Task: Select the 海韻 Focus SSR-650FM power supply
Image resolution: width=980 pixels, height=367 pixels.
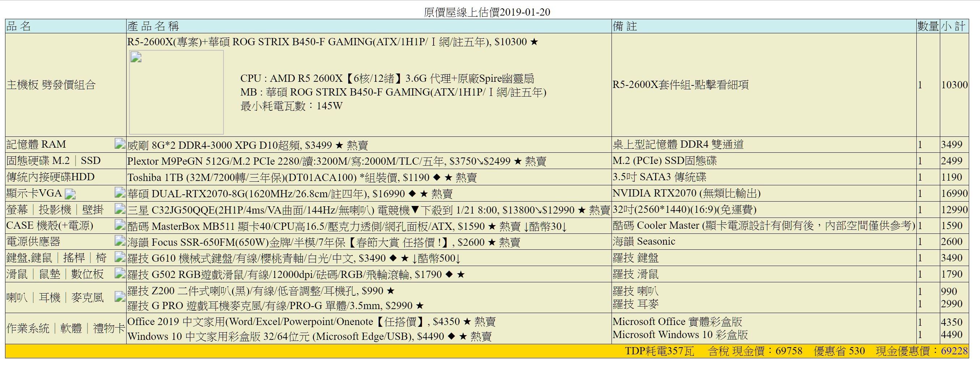Action: tap(324, 242)
